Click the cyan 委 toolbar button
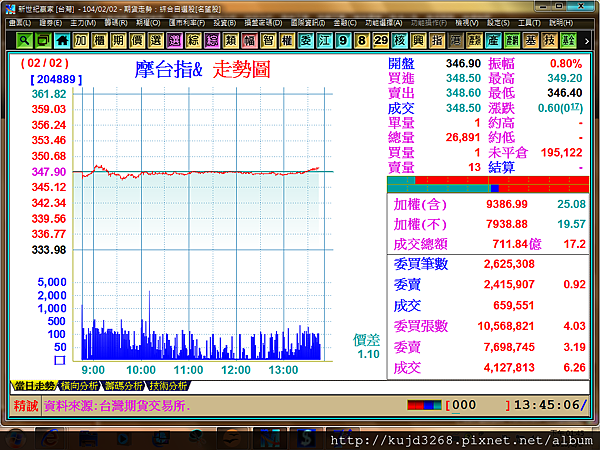This screenshot has height=450, width=600. (x=306, y=40)
